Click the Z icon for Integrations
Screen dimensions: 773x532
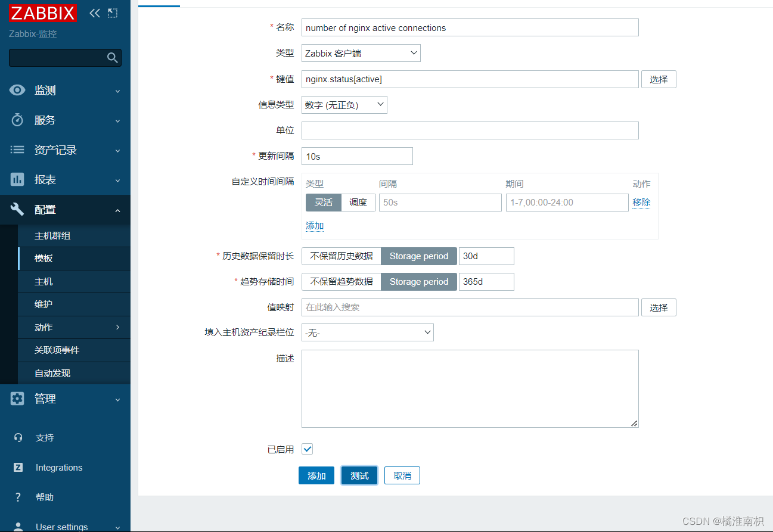click(x=18, y=467)
